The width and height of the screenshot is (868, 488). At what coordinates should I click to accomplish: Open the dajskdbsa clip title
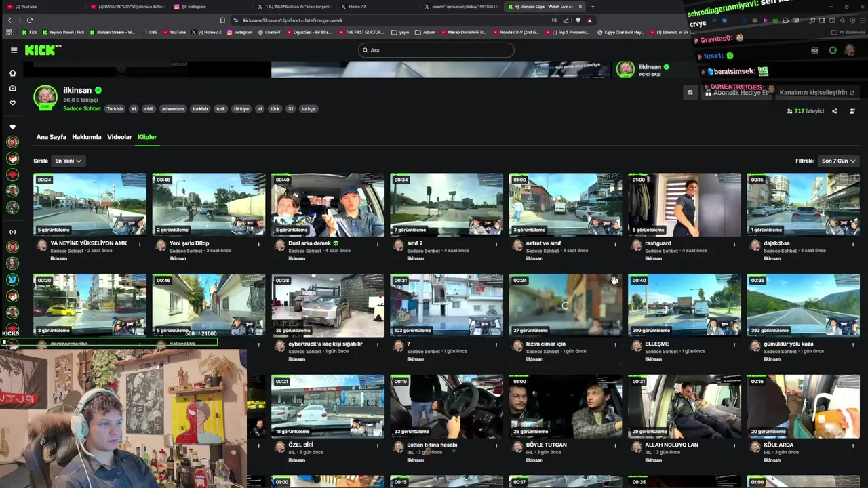click(776, 243)
